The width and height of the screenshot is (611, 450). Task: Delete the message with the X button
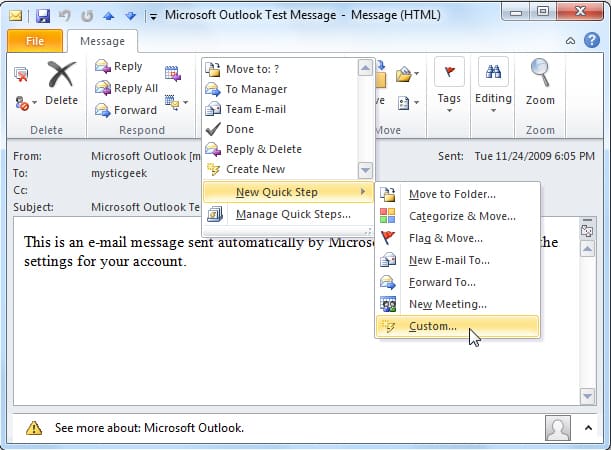pos(61,83)
